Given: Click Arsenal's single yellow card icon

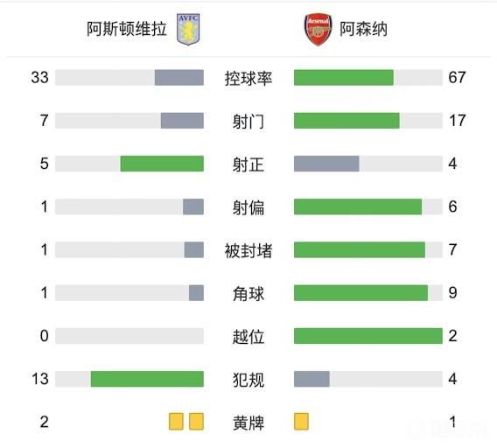Looking at the screenshot, I should [x=301, y=422].
